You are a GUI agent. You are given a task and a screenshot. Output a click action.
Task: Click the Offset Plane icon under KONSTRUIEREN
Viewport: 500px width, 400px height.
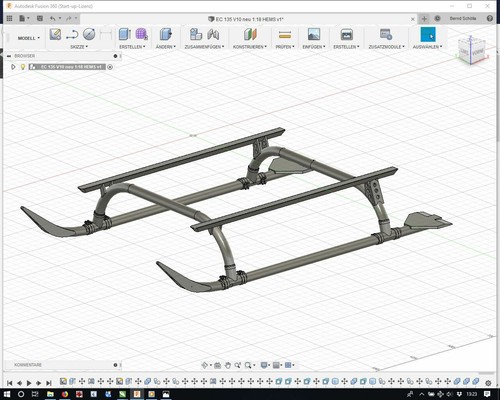250,34
